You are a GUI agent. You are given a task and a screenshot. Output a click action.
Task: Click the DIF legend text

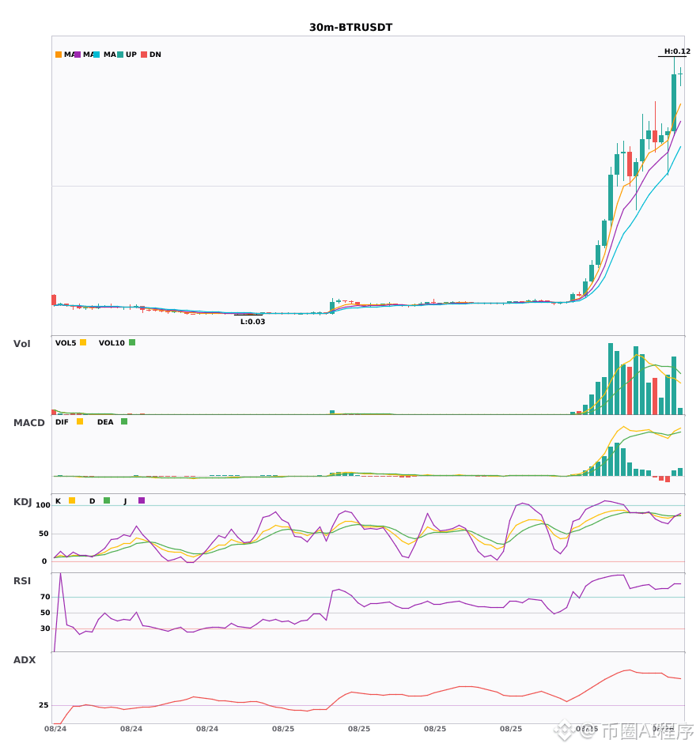tap(62, 422)
